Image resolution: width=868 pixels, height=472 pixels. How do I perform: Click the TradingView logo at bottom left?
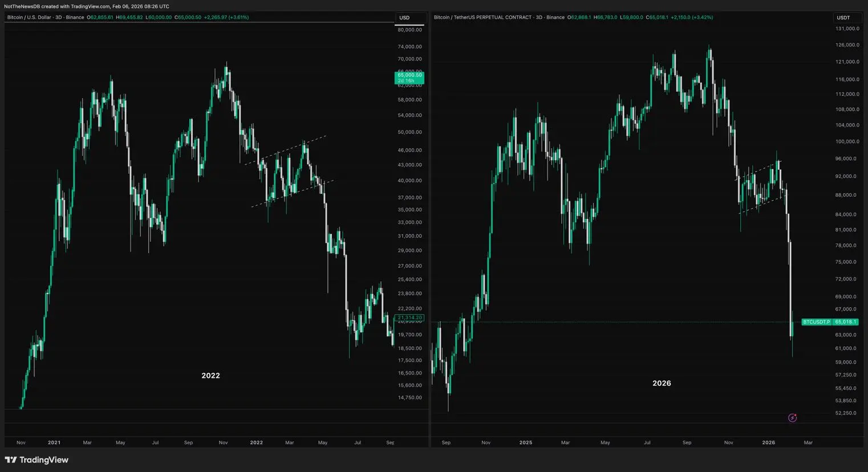coord(36,460)
